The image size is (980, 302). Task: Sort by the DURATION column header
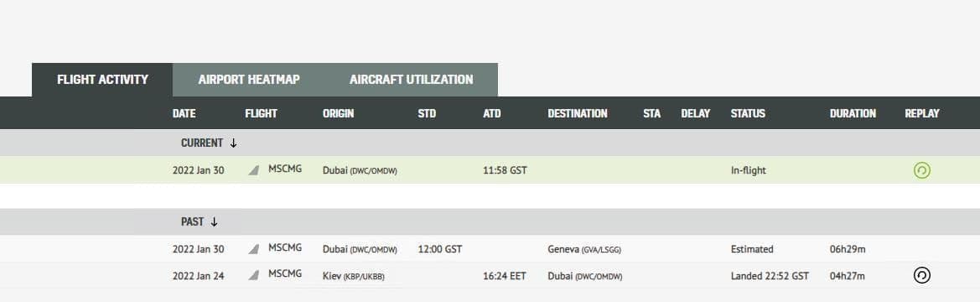853,114
